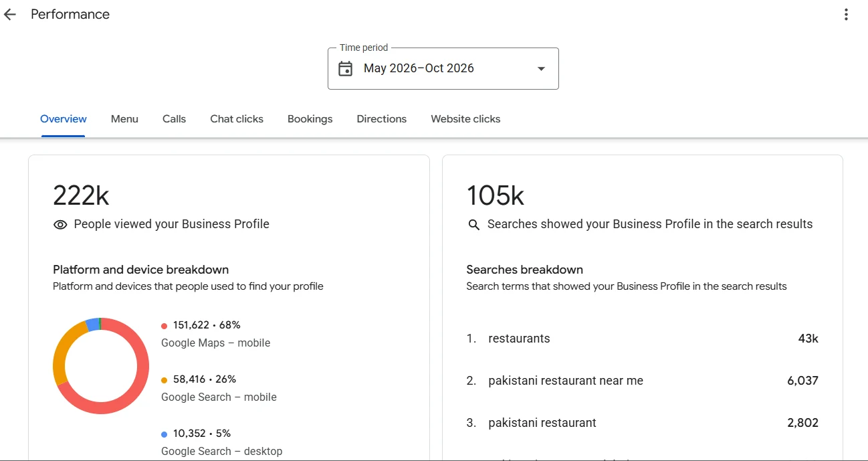Switch to the Directions tab
868x461 pixels.
pos(381,119)
